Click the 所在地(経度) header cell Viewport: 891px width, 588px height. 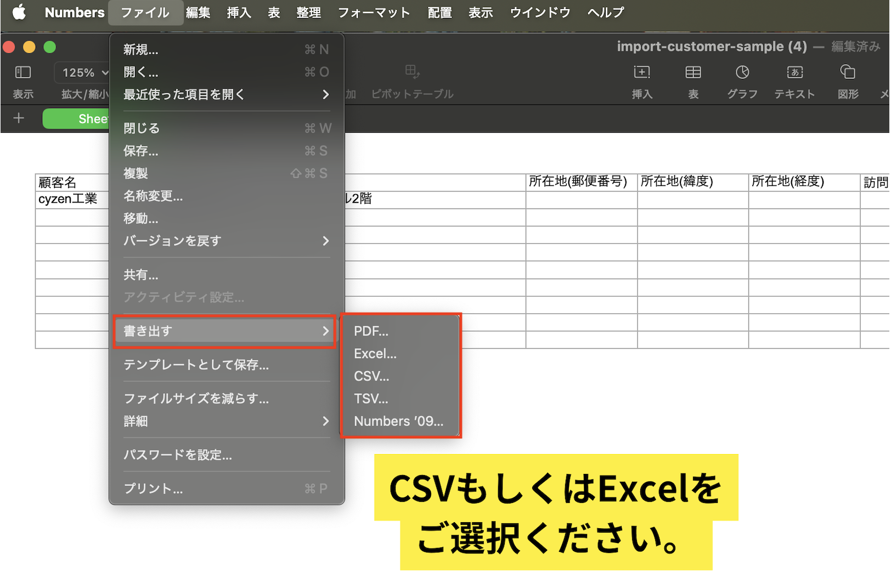[804, 182]
